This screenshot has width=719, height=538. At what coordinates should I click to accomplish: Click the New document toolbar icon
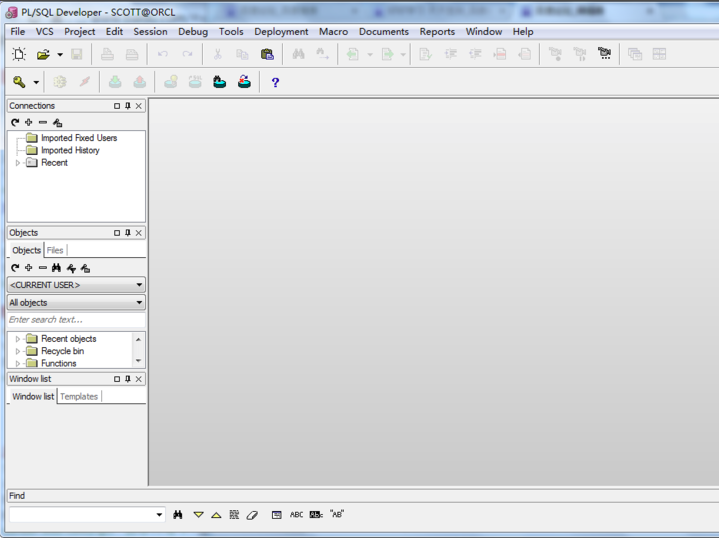point(19,54)
